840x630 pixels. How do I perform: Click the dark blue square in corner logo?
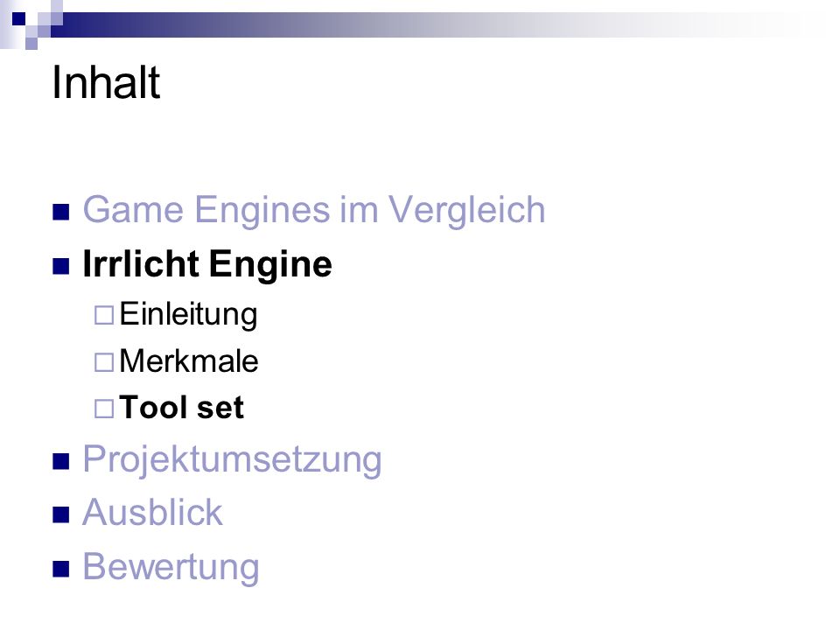pos(18,18)
